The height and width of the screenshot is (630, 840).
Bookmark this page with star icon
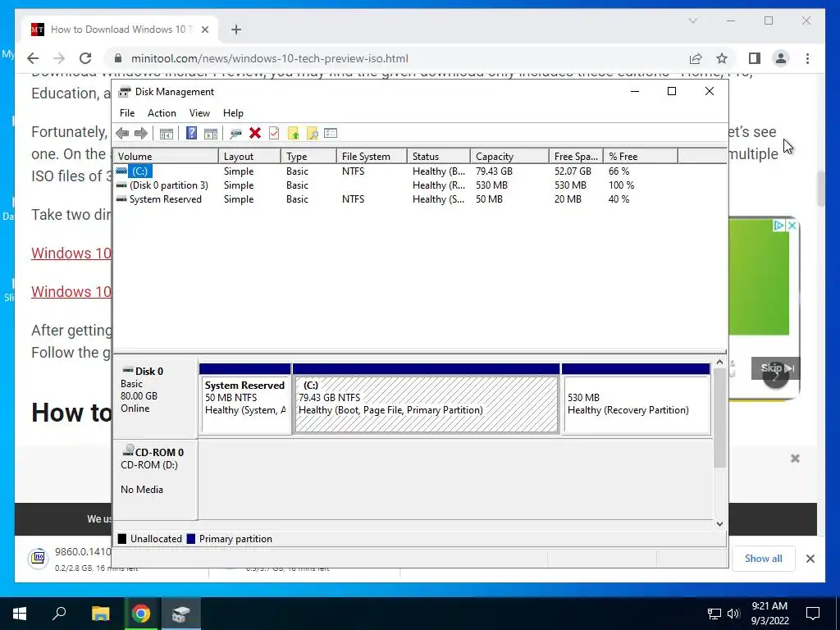click(722, 58)
